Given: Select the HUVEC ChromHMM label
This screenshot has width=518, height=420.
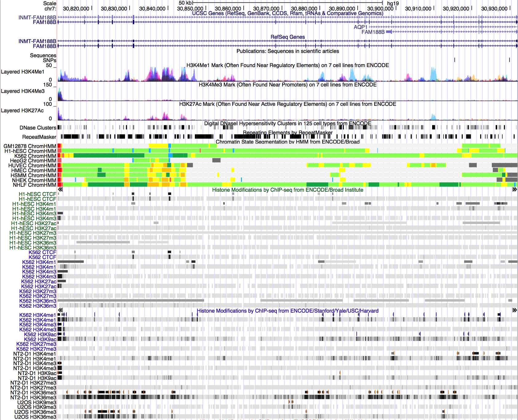Looking at the screenshot, I should tap(32, 166).
